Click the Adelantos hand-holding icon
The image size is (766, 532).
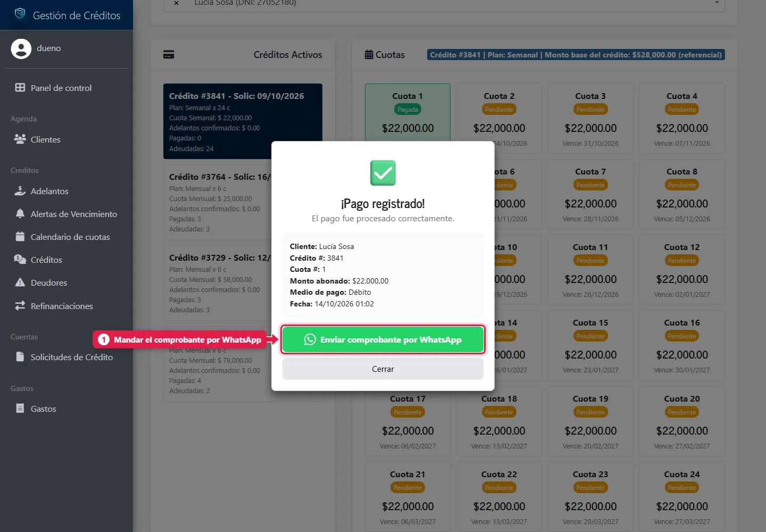(20, 190)
